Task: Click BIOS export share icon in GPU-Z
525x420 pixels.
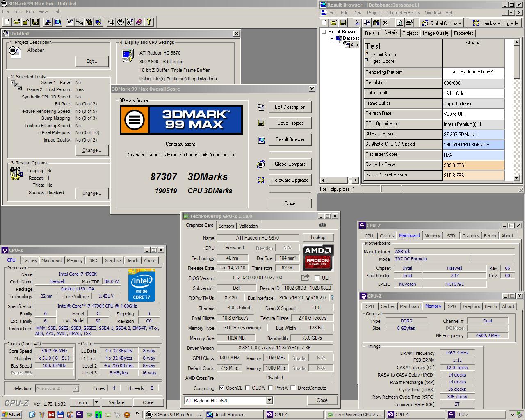Action: tap(306, 278)
